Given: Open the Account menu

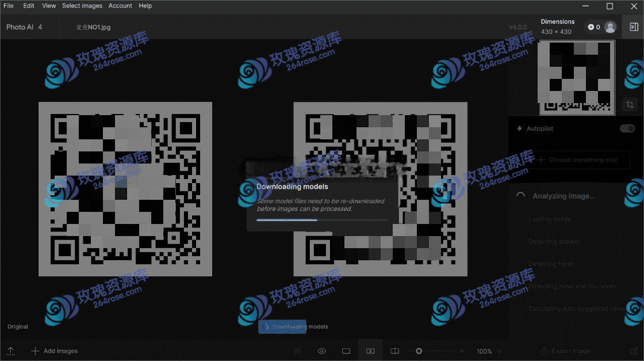Looking at the screenshot, I should coord(120,6).
